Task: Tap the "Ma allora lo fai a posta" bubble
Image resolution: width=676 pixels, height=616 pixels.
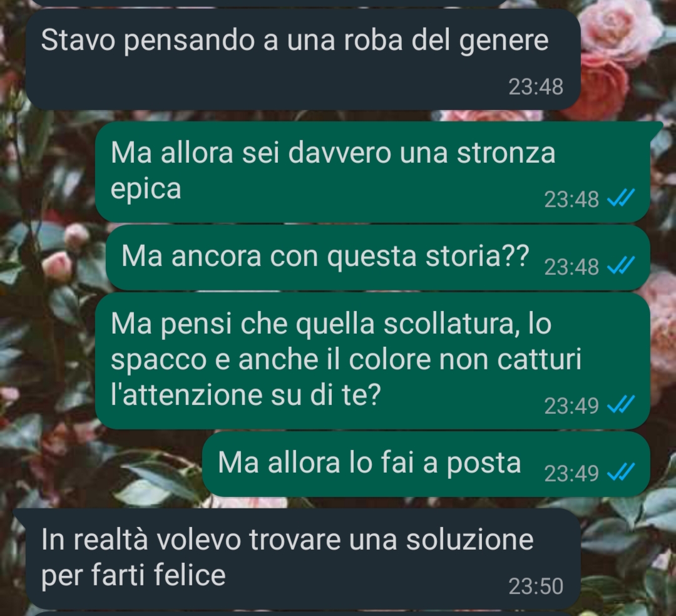Action: coord(426,465)
